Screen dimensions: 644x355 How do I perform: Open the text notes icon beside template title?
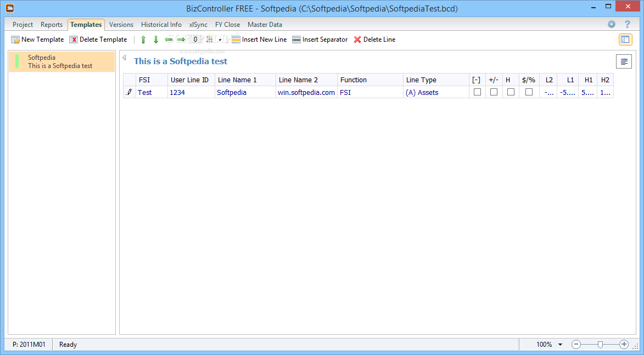(x=624, y=61)
